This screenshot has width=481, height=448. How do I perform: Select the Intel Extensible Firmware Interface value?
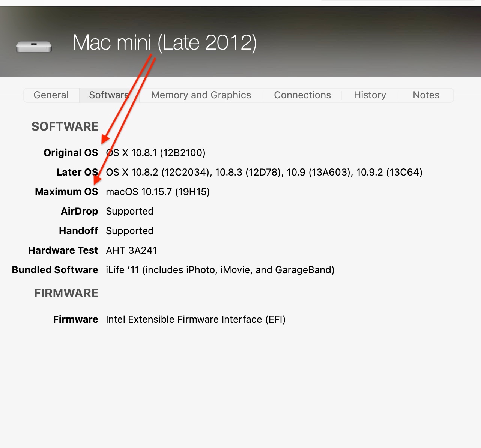click(x=196, y=319)
